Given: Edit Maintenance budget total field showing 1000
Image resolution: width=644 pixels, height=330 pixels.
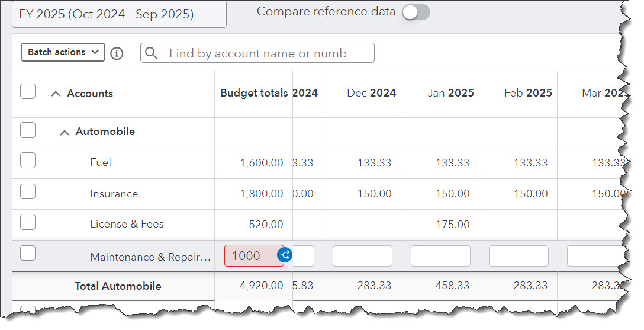Looking at the screenshot, I should (250, 256).
